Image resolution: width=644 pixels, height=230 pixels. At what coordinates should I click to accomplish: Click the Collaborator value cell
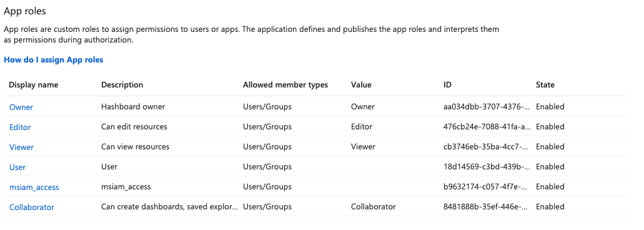[x=374, y=207]
